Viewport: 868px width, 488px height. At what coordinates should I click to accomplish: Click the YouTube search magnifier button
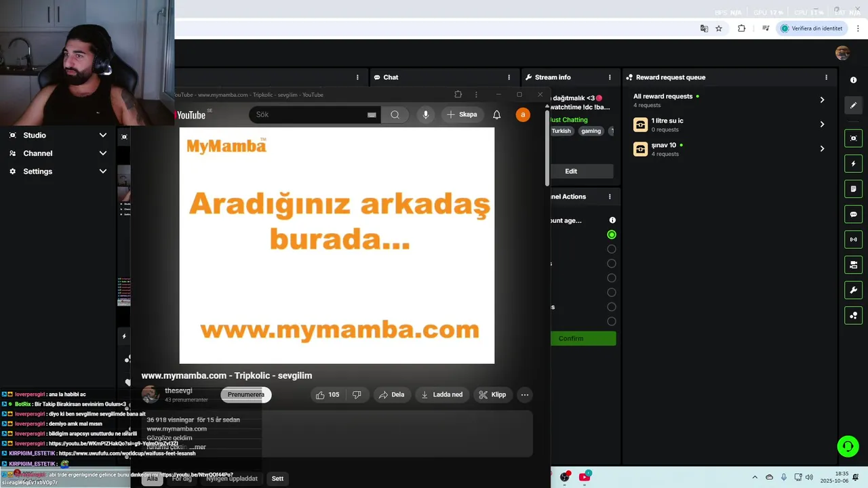tap(395, 115)
